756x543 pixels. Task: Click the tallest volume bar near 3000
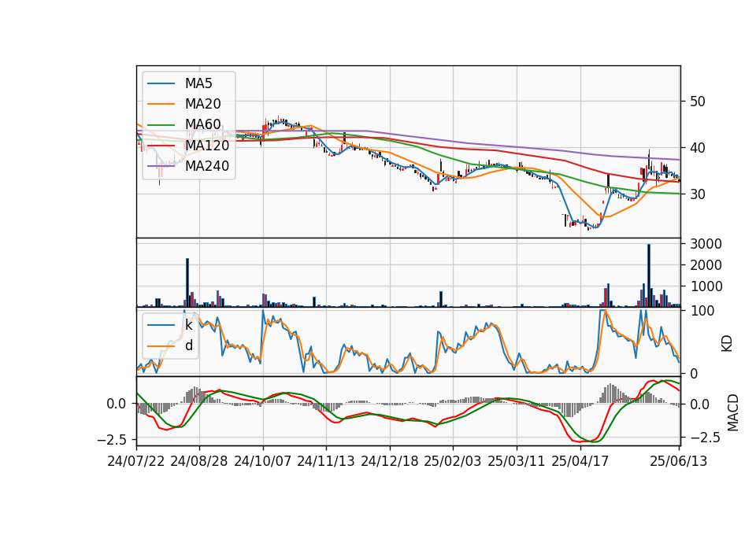(x=648, y=275)
